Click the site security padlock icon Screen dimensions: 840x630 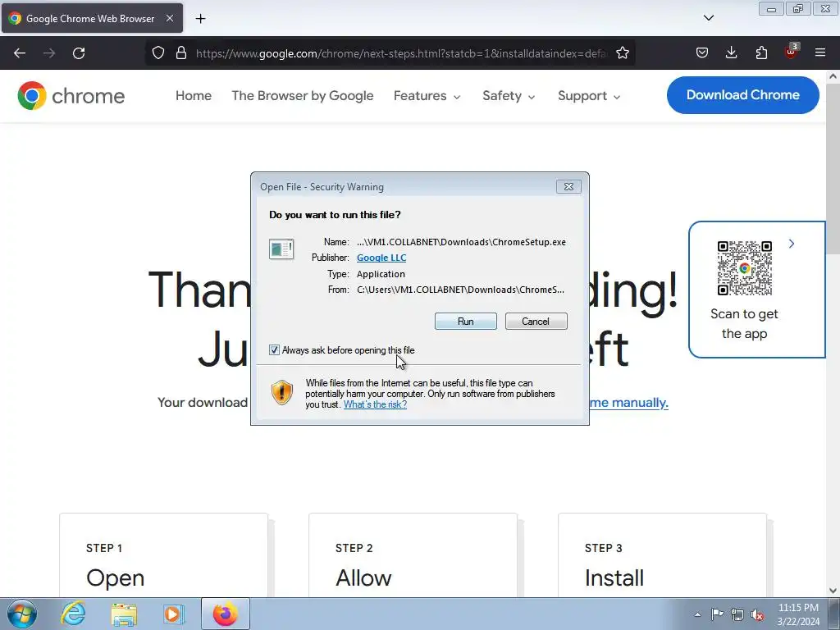point(181,52)
